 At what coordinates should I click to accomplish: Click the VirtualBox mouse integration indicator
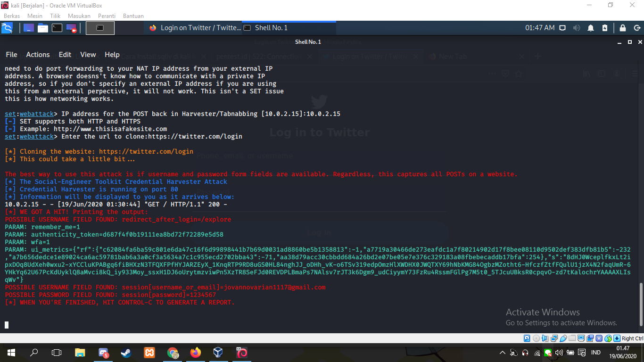(608, 338)
